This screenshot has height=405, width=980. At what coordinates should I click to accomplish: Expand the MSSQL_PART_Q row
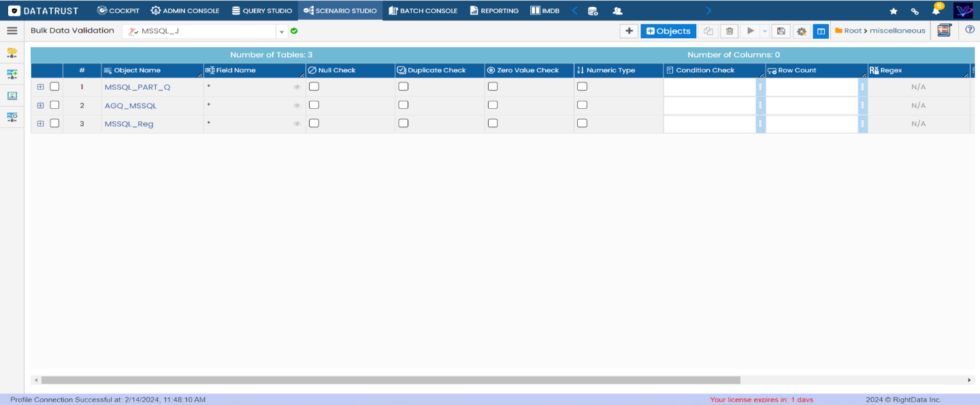pyautogui.click(x=40, y=87)
